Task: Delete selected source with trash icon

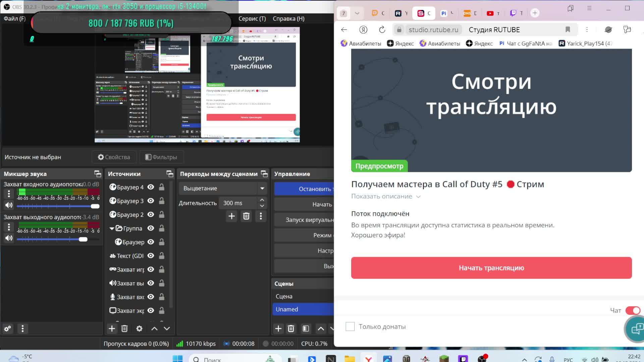Action: tap(124, 329)
